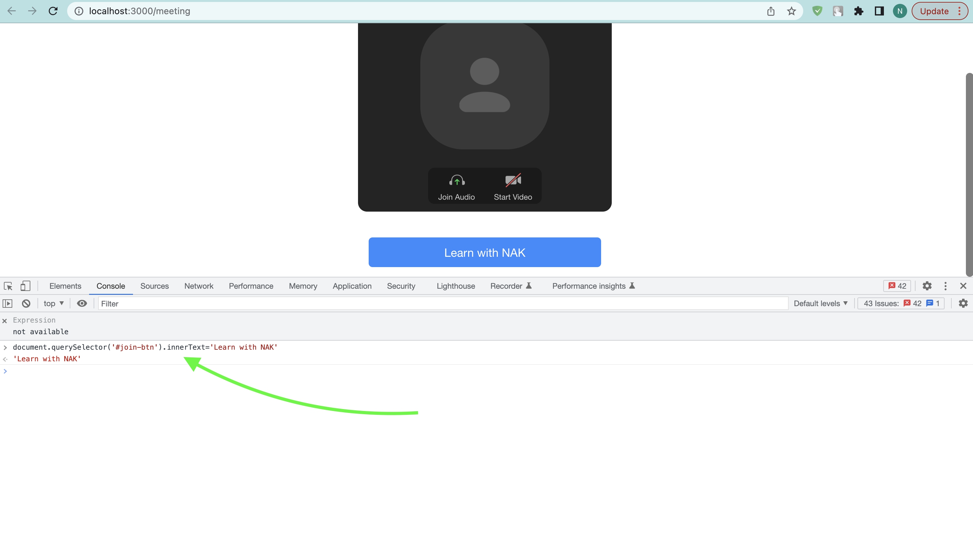Open the browser extensions puzzle icon
This screenshot has width=973, height=560.
pyautogui.click(x=858, y=11)
